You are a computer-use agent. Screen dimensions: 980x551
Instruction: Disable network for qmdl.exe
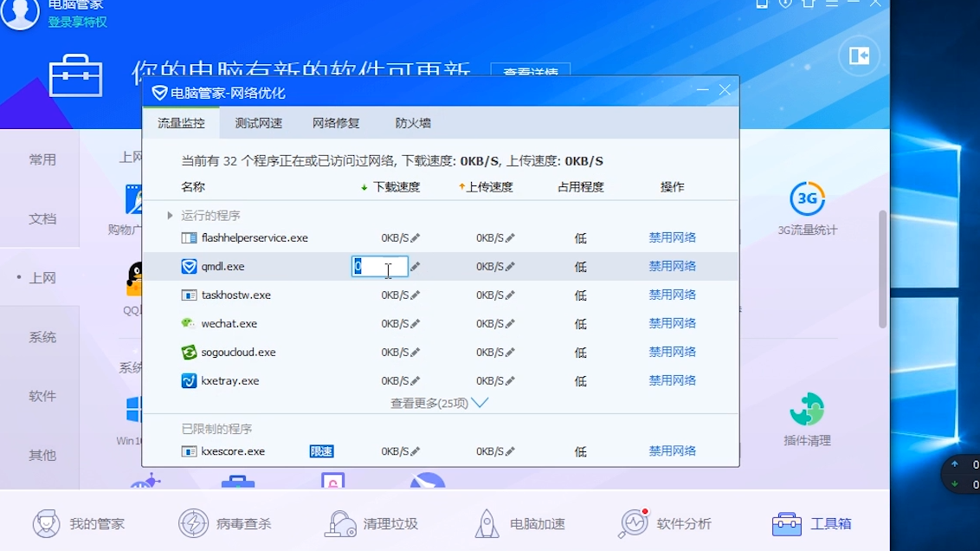[x=673, y=267]
